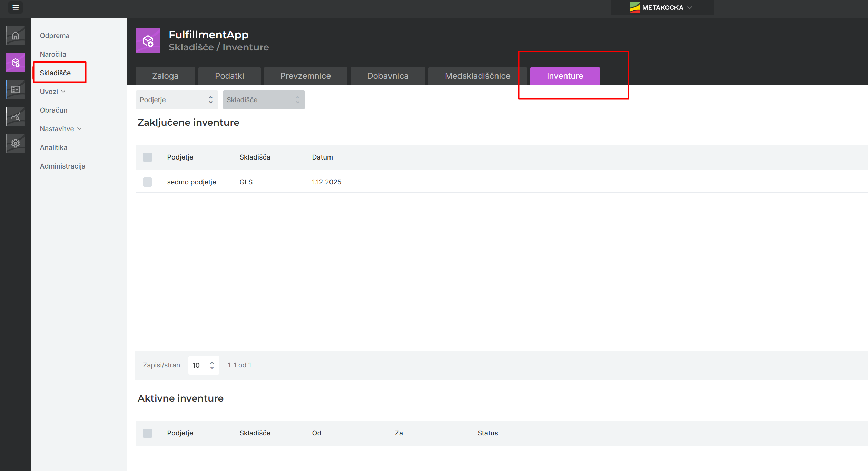Screen dimensions: 868x471
Task: Switch to the Prevzemnice tab
Action: click(305, 76)
